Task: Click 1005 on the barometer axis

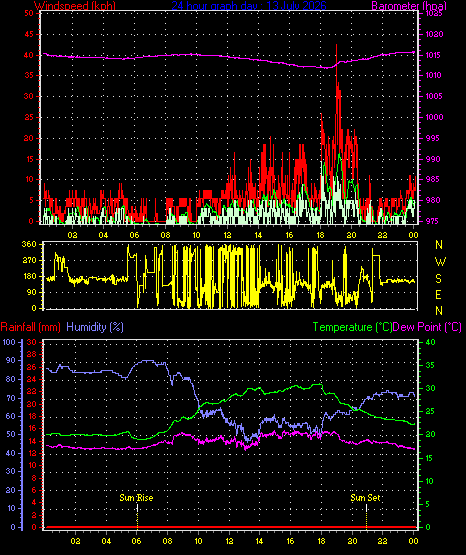Action: click(434, 96)
